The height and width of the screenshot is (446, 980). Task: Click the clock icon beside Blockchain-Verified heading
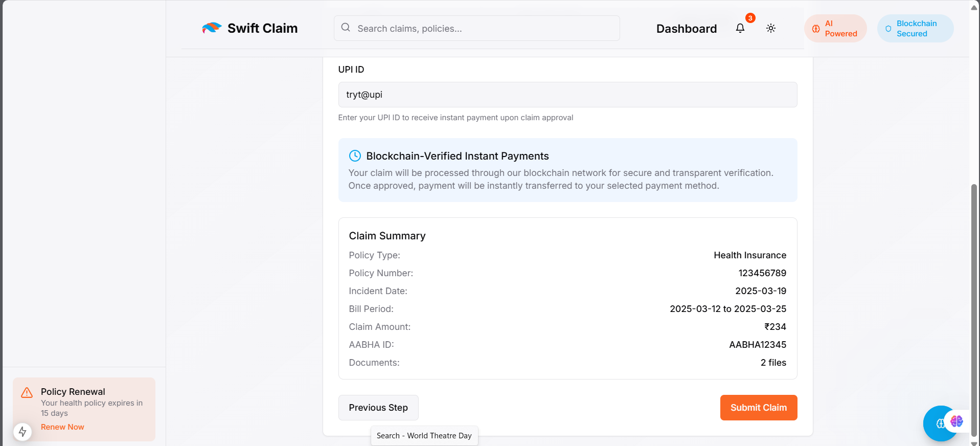(x=355, y=155)
